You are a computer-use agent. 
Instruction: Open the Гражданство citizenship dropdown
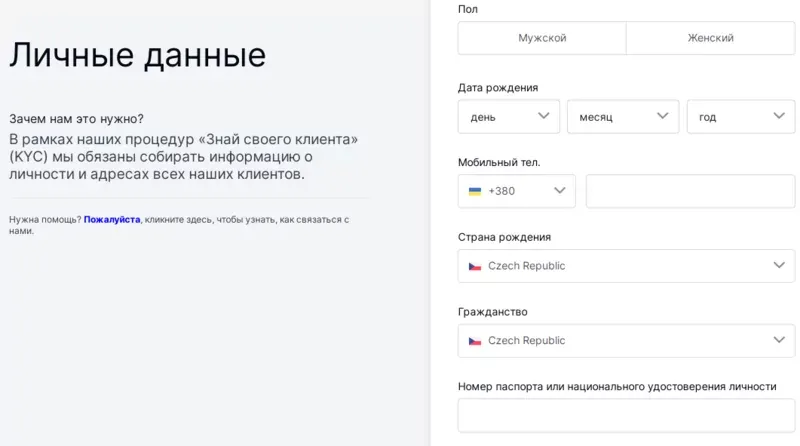click(x=627, y=340)
